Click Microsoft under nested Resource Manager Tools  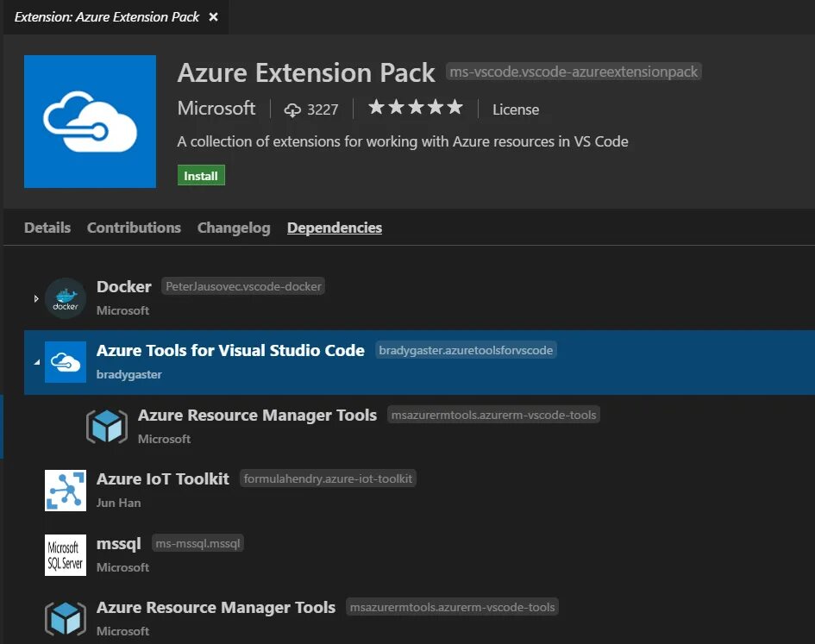click(164, 439)
